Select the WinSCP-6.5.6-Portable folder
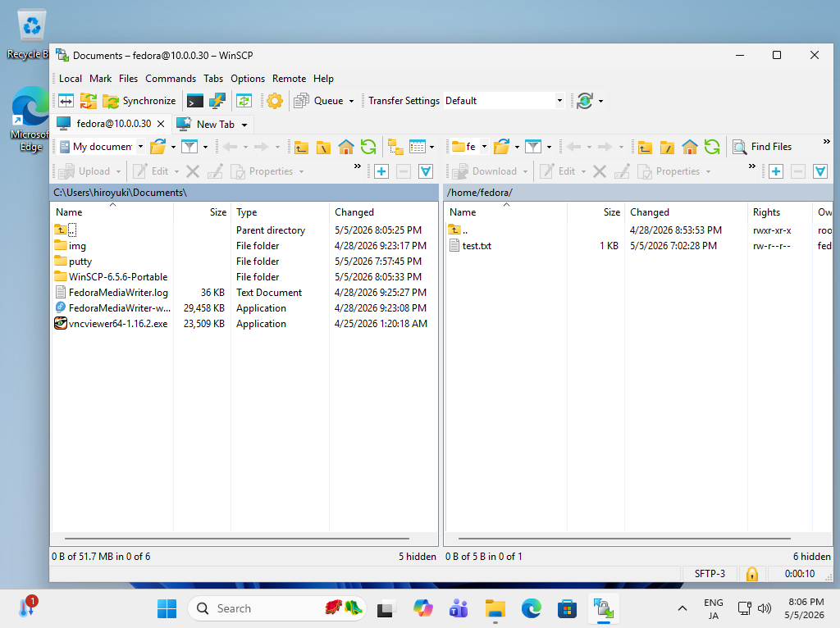Image resolution: width=840 pixels, height=628 pixels. 118,277
